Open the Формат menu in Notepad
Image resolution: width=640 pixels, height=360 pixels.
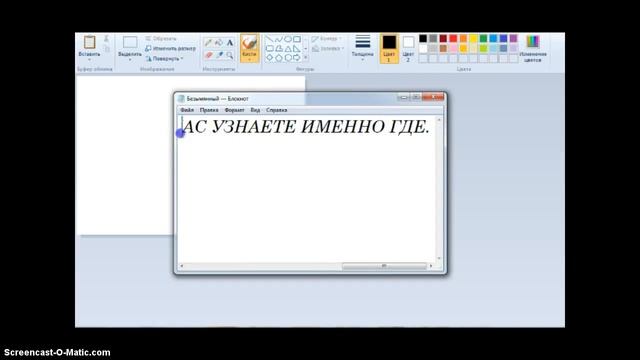tap(234, 110)
